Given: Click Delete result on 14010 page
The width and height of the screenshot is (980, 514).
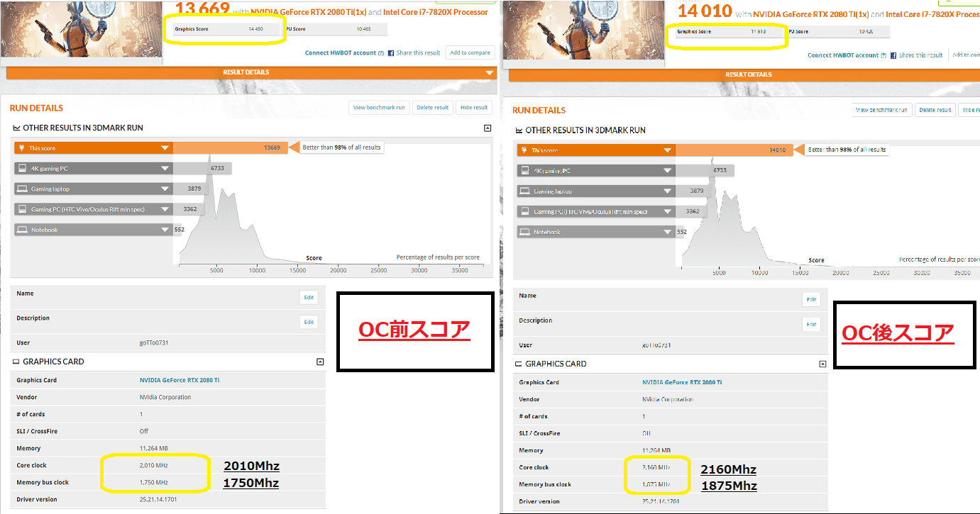Looking at the screenshot, I should coord(935,110).
